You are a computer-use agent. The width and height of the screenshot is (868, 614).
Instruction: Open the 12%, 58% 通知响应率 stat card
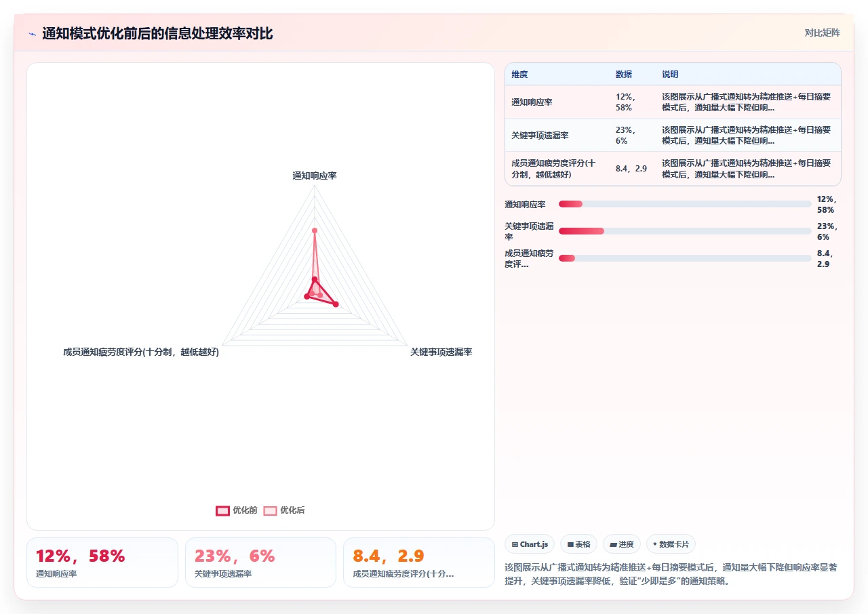(x=102, y=562)
